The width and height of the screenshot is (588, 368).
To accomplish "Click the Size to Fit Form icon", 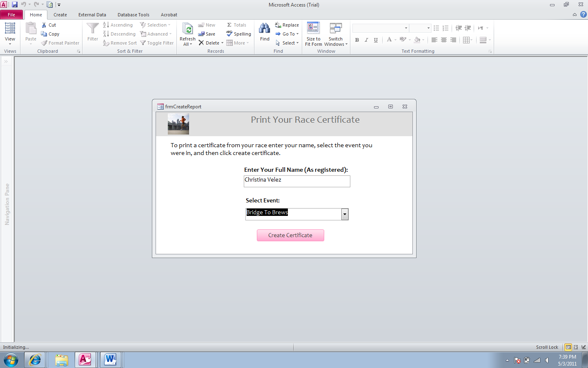I will (313, 33).
